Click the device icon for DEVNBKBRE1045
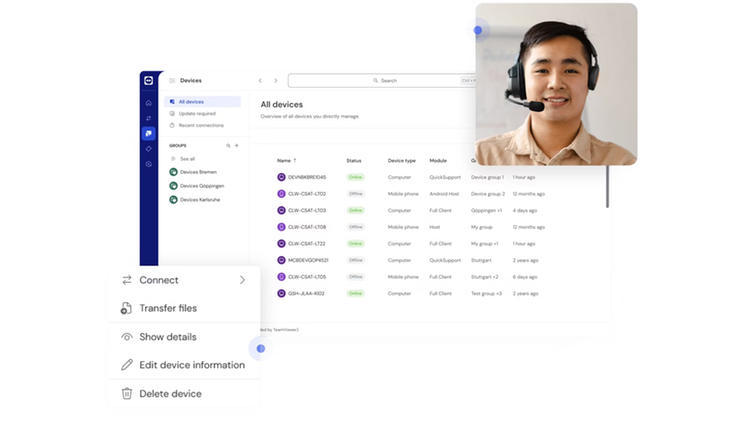 [281, 177]
